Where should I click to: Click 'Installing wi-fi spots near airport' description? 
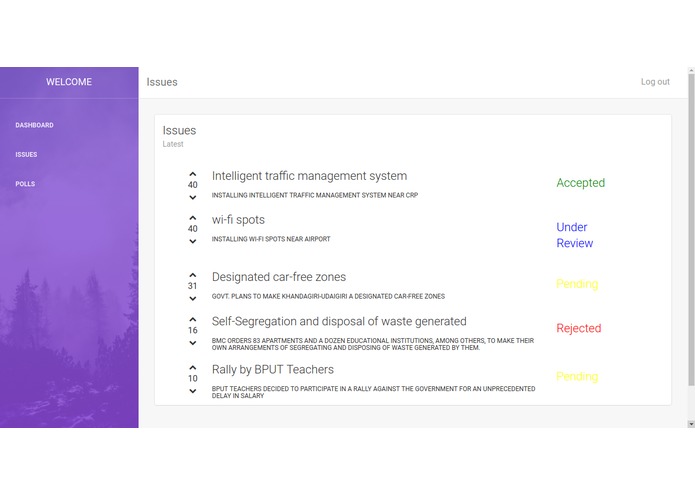click(x=271, y=239)
